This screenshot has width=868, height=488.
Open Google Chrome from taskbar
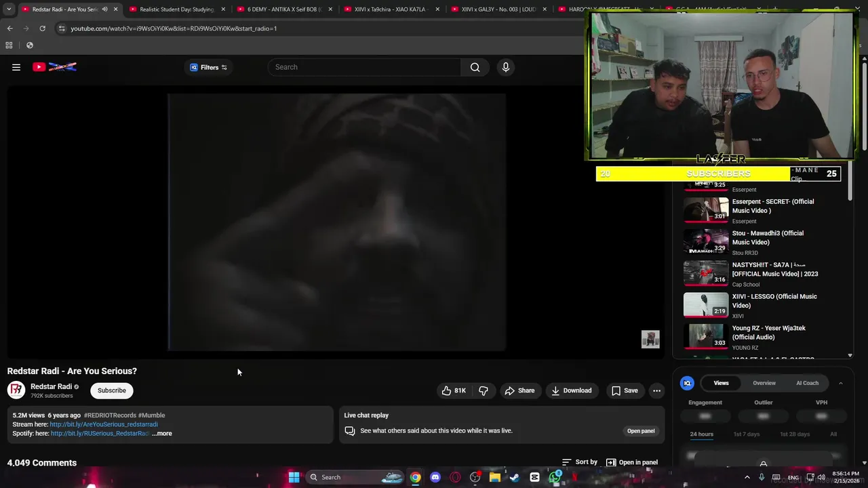click(415, 477)
